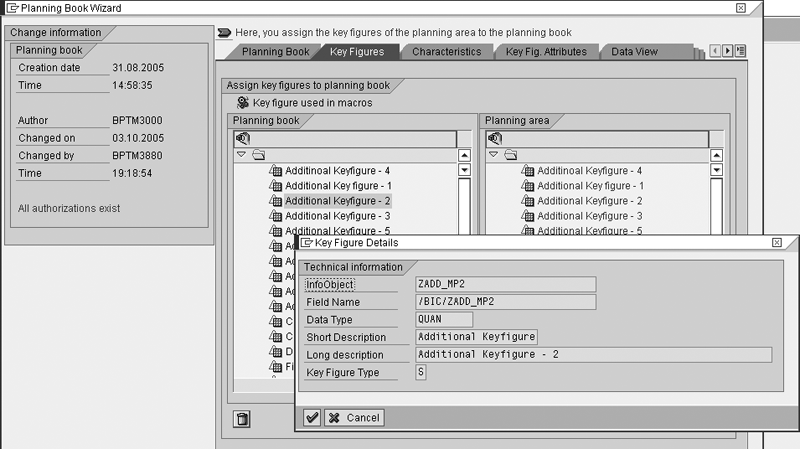Click the key figure used in macros icon
800x449 pixels.
[x=243, y=103]
